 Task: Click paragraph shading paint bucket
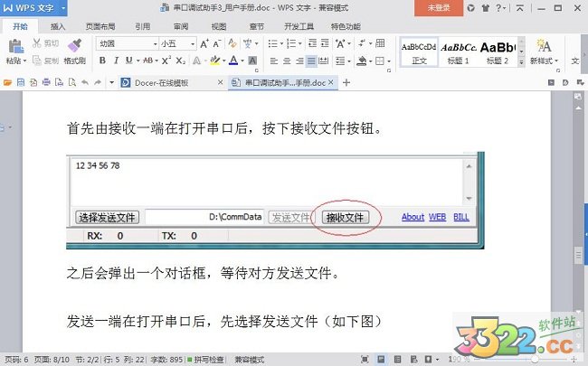pyautogui.click(x=362, y=61)
